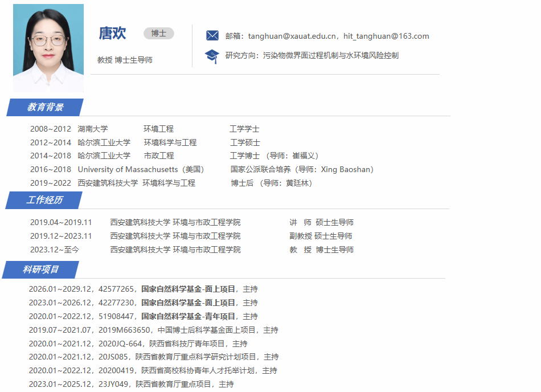Click the graduation cap research icon
This screenshot has height=392, width=541.
212,56
